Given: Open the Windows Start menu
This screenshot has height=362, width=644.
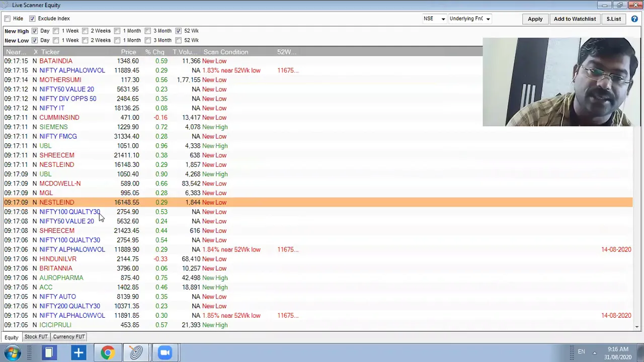Looking at the screenshot, I should (x=12, y=352).
